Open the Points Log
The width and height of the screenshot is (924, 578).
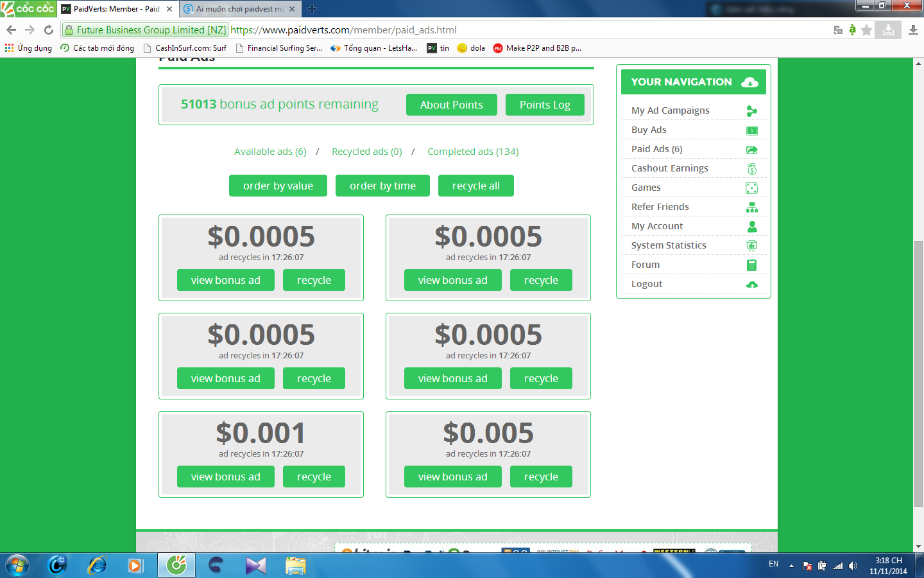tap(545, 105)
